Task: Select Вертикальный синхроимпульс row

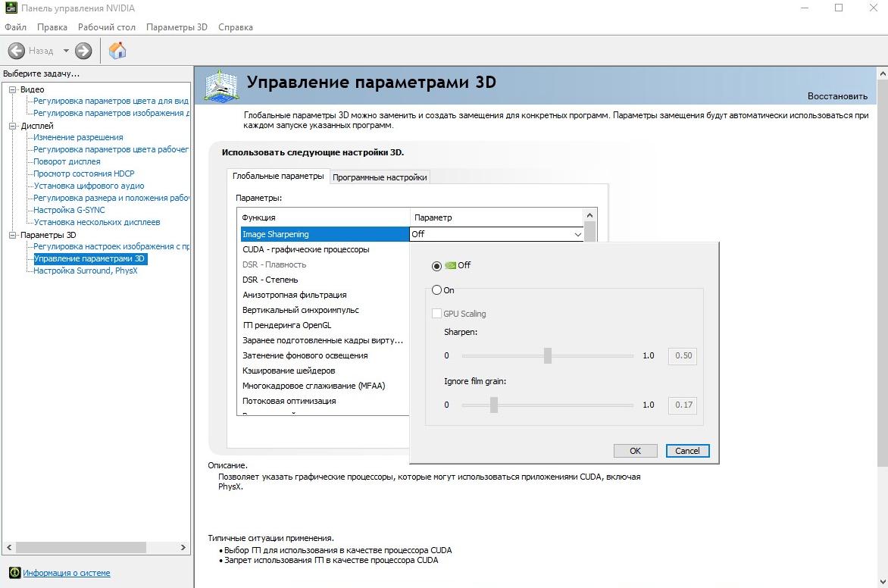Action: (325, 311)
